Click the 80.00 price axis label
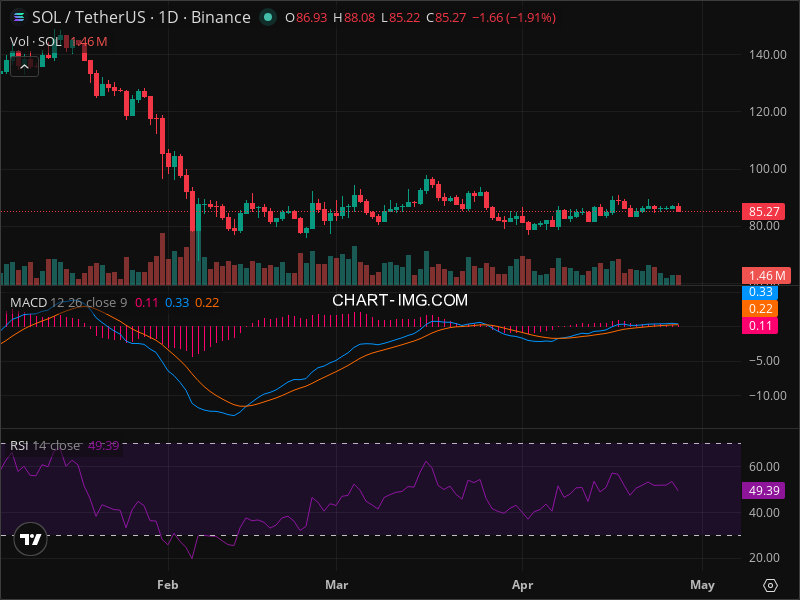This screenshot has height=600, width=800. (764, 226)
